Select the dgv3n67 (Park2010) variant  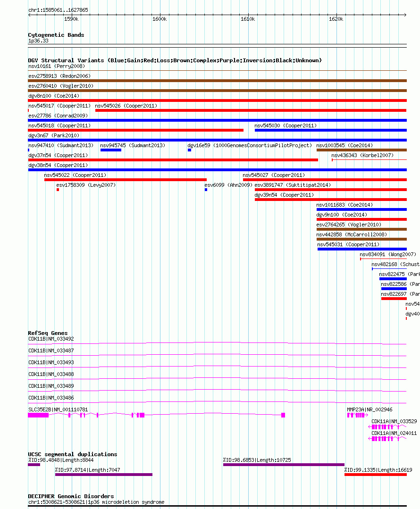tap(217, 140)
